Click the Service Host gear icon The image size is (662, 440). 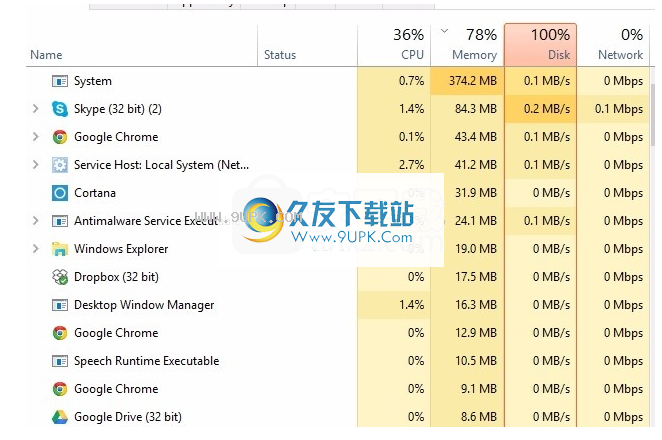click(x=59, y=165)
